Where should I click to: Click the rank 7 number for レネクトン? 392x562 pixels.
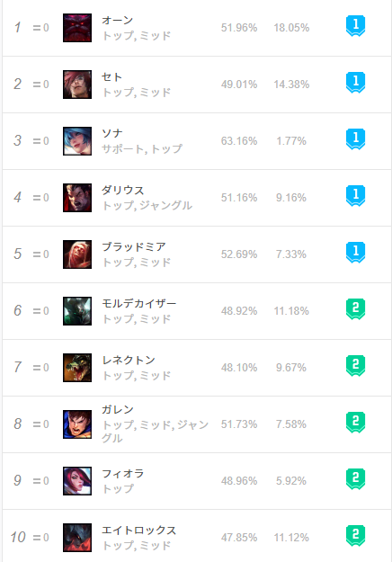tap(18, 367)
